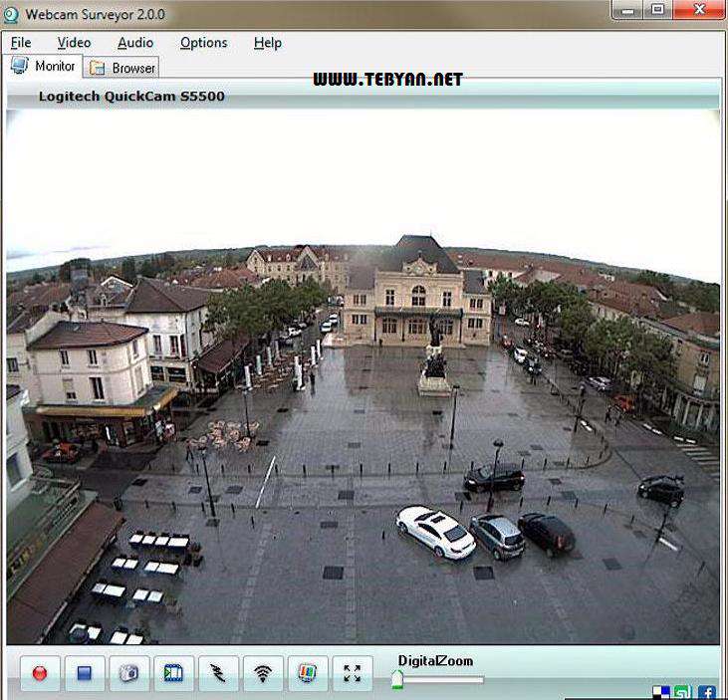This screenshot has height=700, width=728.
Task: Open the File menu
Action: coord(21,43)
